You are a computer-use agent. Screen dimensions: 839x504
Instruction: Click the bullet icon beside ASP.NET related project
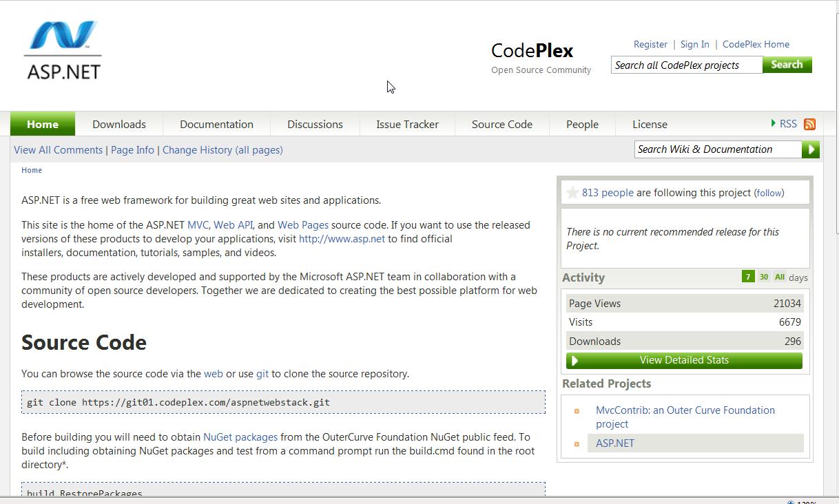577,444
